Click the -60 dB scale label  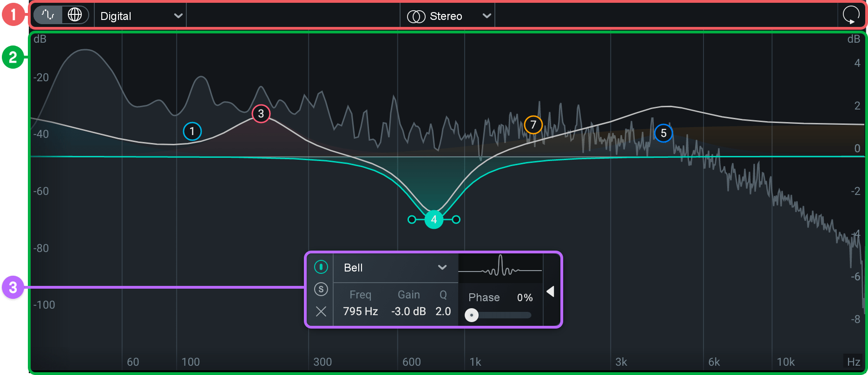[41, 191]
